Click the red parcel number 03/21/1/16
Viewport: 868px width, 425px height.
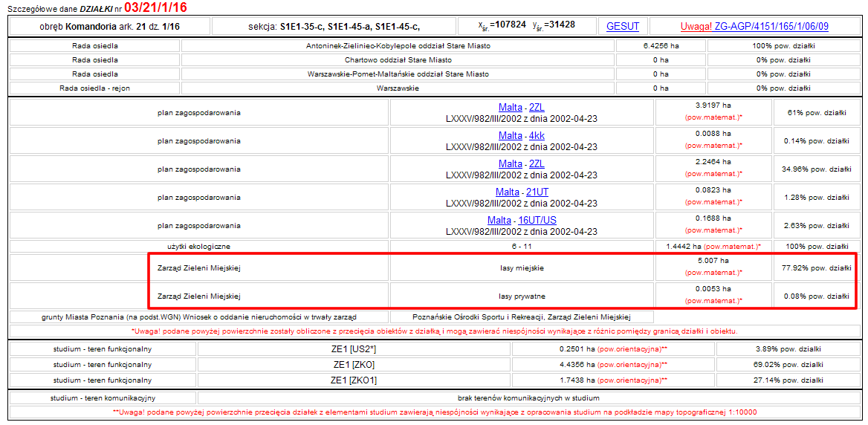[x=155, y=7]
